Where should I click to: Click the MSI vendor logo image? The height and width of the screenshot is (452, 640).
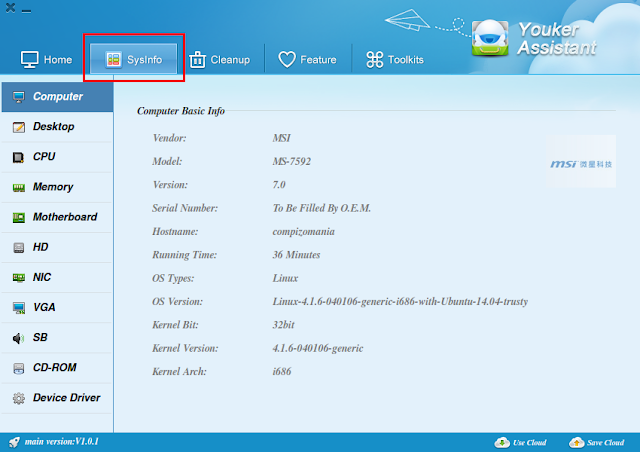581,162
